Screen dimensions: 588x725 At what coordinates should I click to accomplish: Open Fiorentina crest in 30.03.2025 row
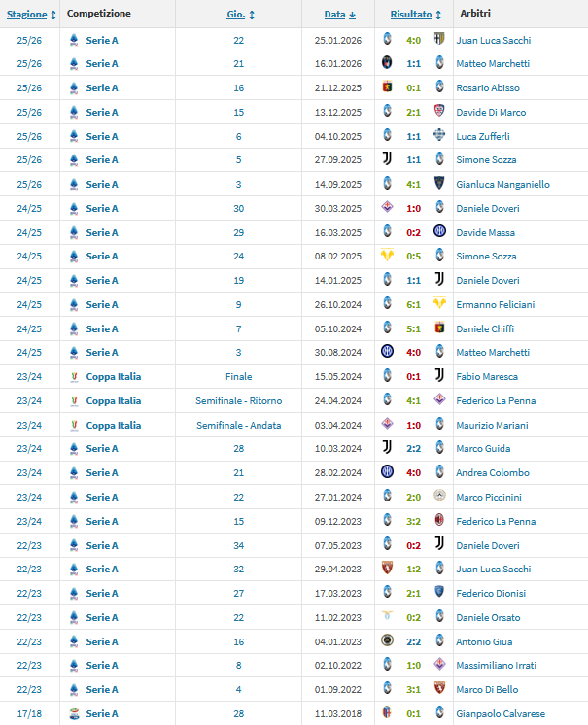(387, 208)
